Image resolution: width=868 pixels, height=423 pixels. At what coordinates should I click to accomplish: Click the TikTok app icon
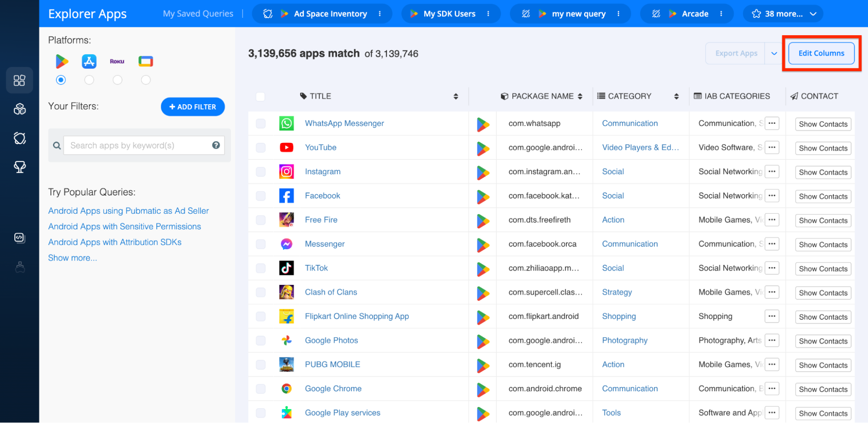pos(287,268)
